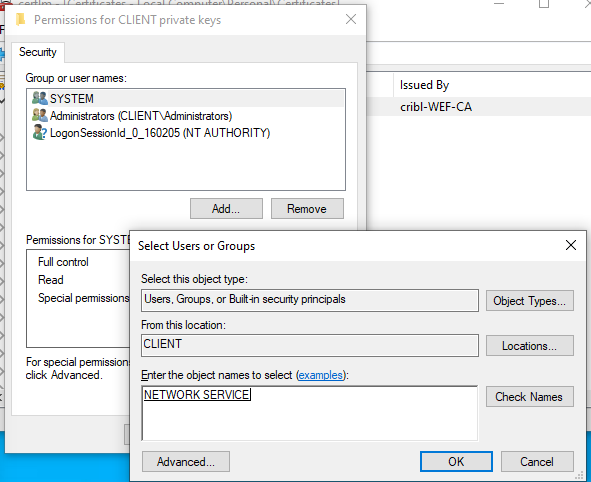Select the cribl-WEF-CA certificate row
This screenshot has width=591, height=482.
coord(479,107)
